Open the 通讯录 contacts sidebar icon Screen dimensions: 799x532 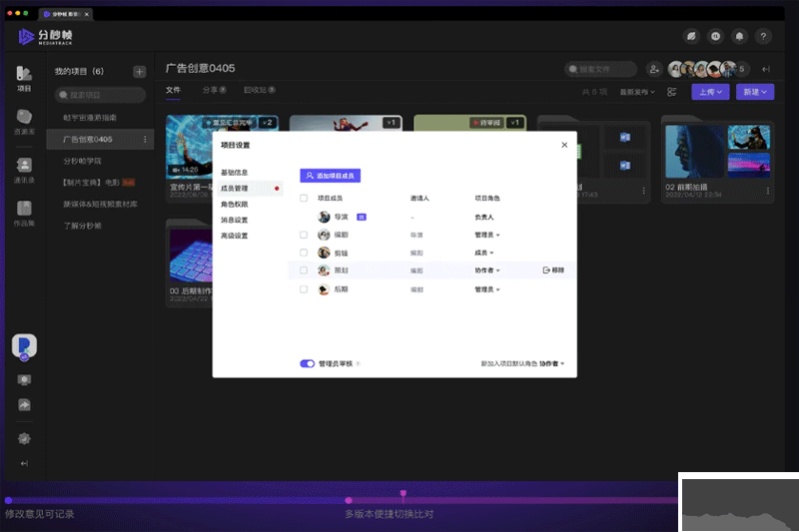coord(24,170)
